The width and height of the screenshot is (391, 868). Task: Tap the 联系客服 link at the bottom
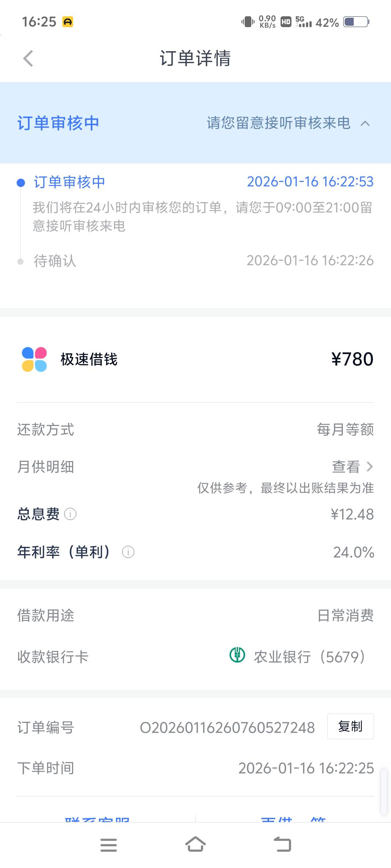tap(97, 819)
